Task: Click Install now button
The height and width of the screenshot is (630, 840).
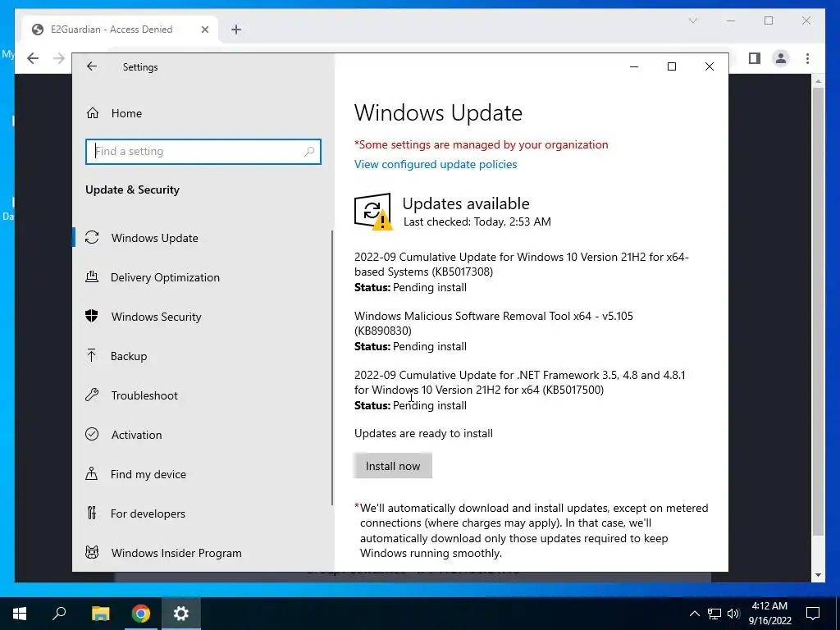Action: pos(393,466)
